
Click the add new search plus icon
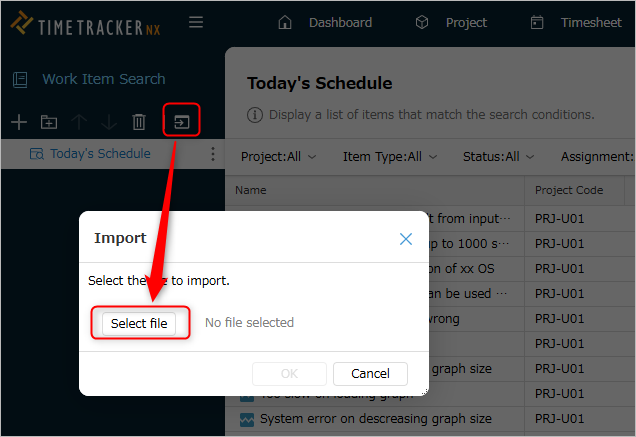pos(19,122)
